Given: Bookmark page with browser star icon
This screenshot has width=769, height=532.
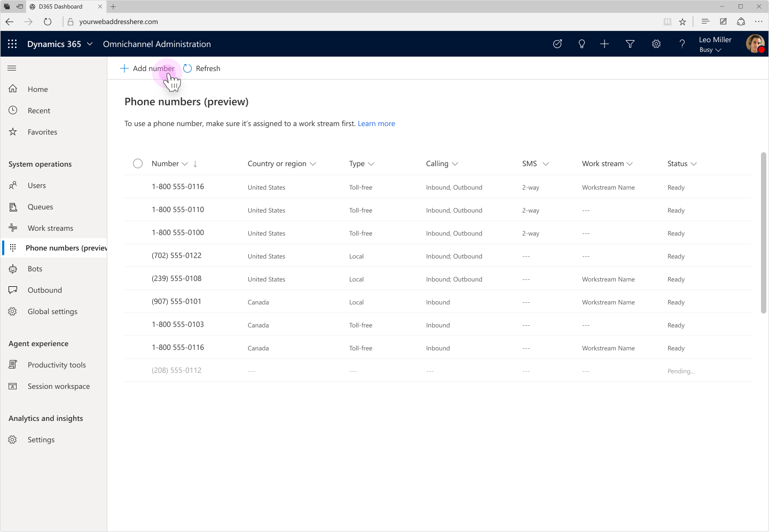Looking at the screenshot, I should pyautogui.click(x=682, y=22).
